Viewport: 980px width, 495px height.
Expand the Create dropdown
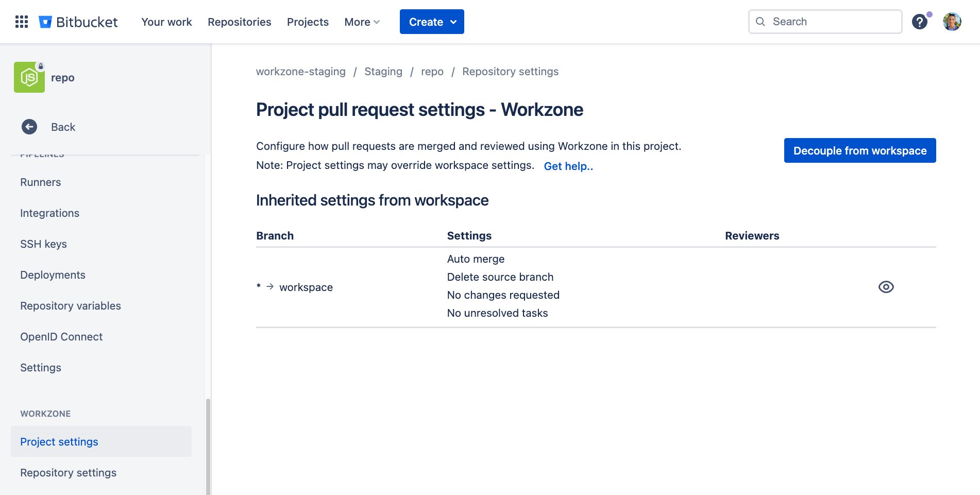(432, 22)
